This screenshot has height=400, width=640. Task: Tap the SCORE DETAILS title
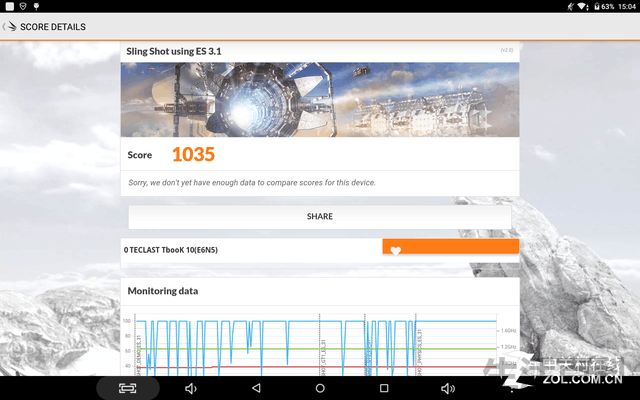53,27
